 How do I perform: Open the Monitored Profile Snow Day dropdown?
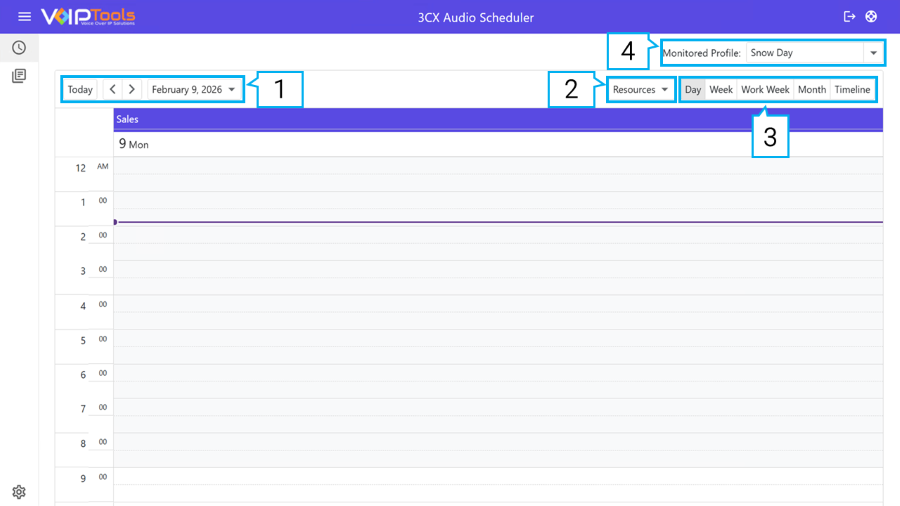click(814, 53)
